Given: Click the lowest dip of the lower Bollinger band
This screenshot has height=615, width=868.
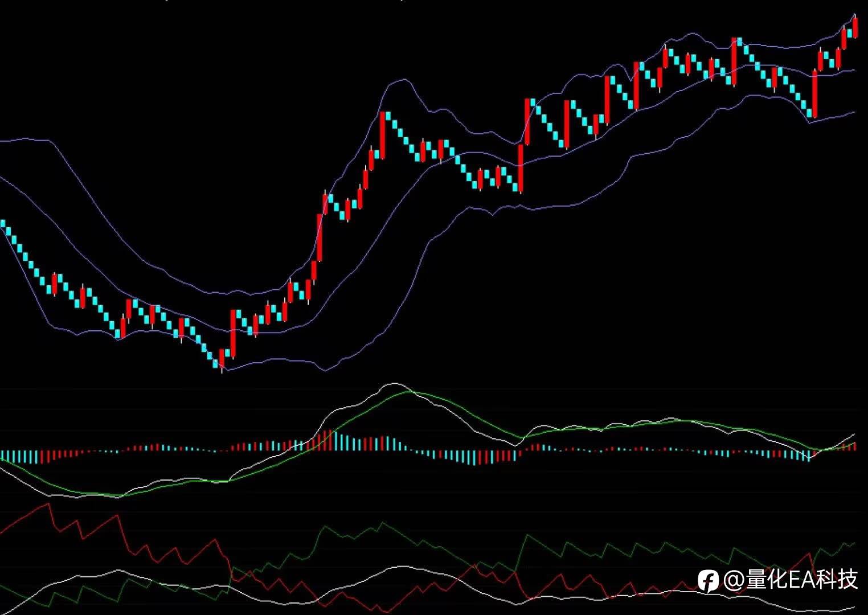Looking at the screenshot, I should pos(325,370).
